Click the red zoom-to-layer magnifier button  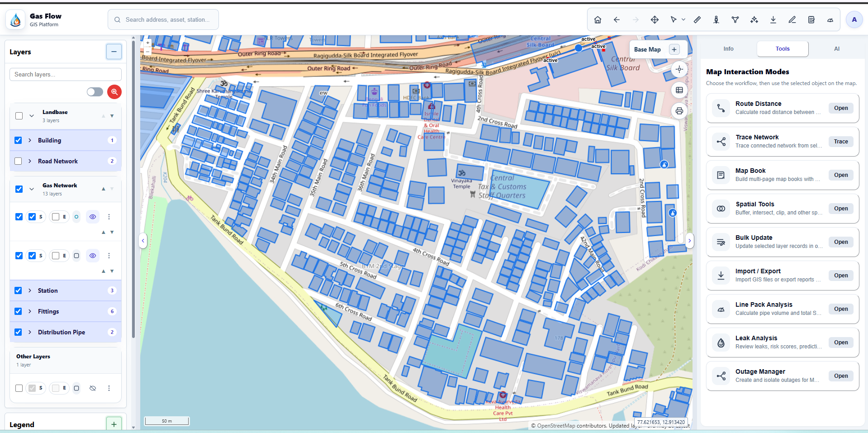pos(114,92)
